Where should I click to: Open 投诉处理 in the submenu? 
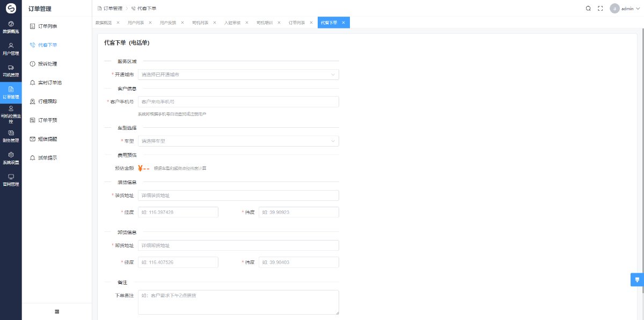pos(57,64)
